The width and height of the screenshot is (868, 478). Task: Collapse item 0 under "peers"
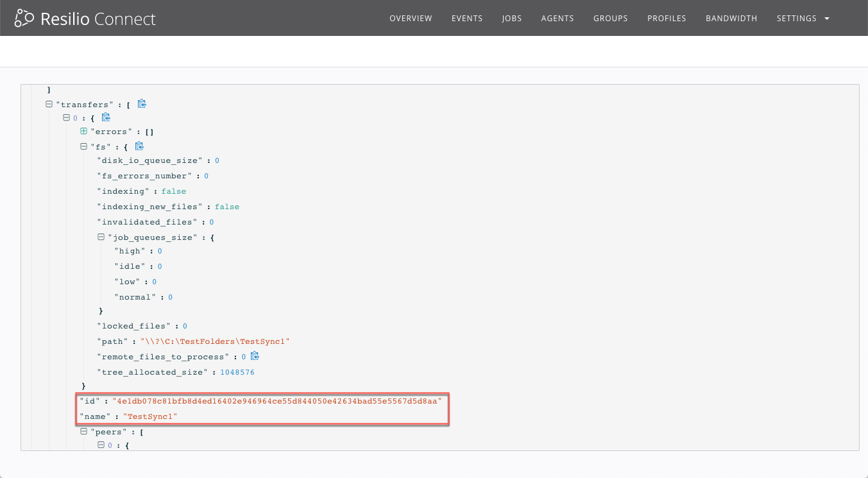101,445
